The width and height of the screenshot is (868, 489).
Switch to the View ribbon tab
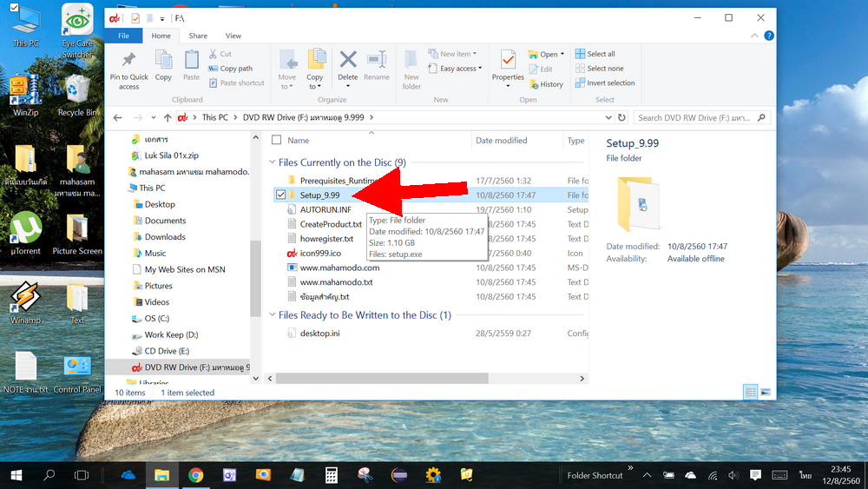(233, 36)
